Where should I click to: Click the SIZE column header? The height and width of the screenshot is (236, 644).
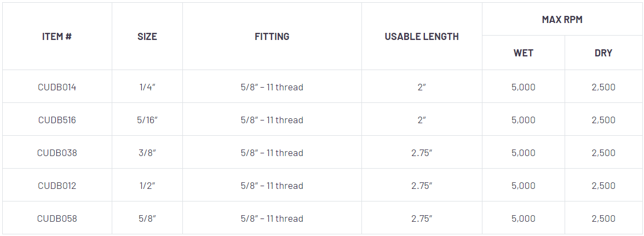point(147,37)
